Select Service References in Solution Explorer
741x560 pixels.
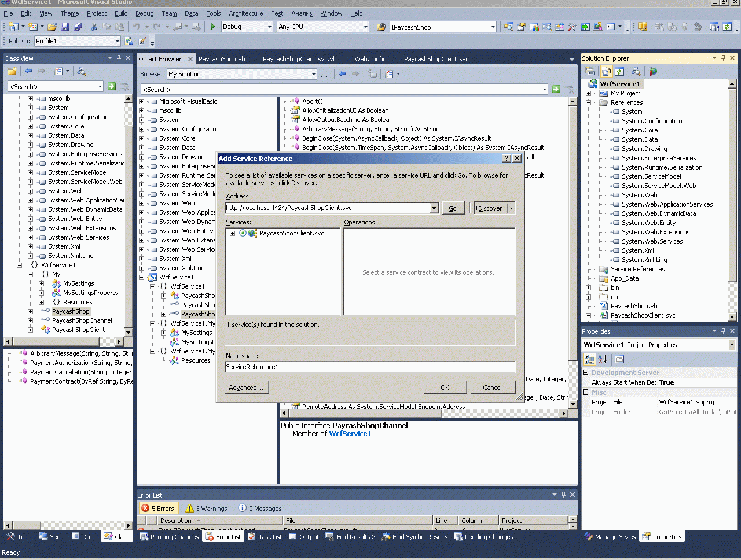pyautogui.click(x=637, y=269)
